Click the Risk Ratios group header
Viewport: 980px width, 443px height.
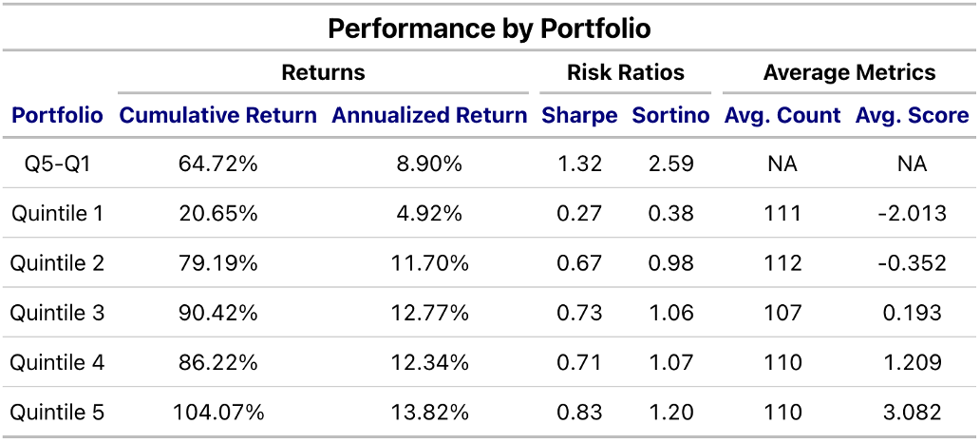coord(625,72)
